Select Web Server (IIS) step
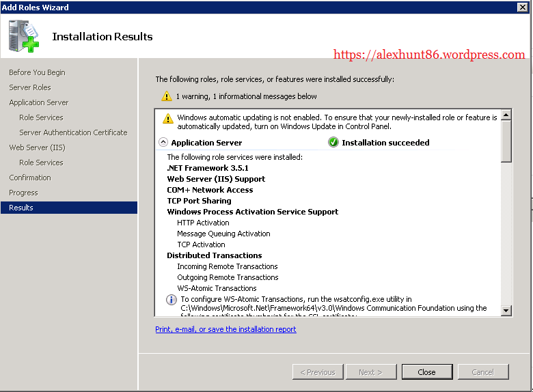Viewport: 533px width, 392px height. coord(37,148)
